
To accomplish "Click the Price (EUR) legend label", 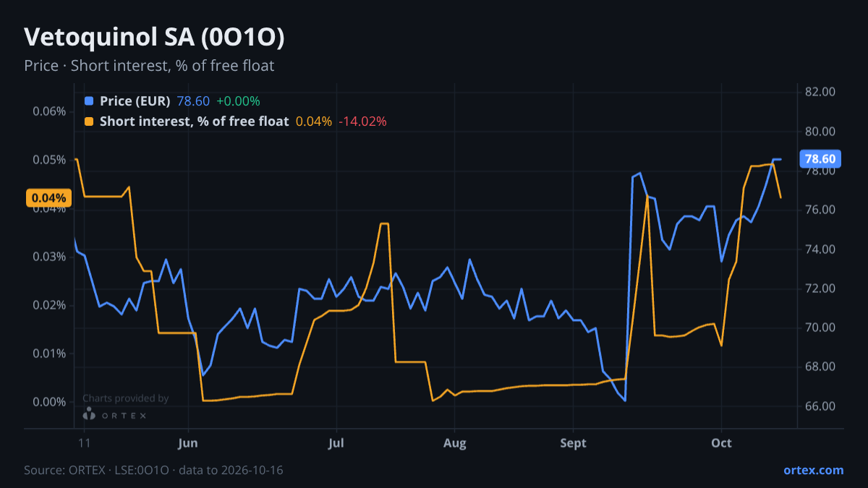I will pos(135,101).
